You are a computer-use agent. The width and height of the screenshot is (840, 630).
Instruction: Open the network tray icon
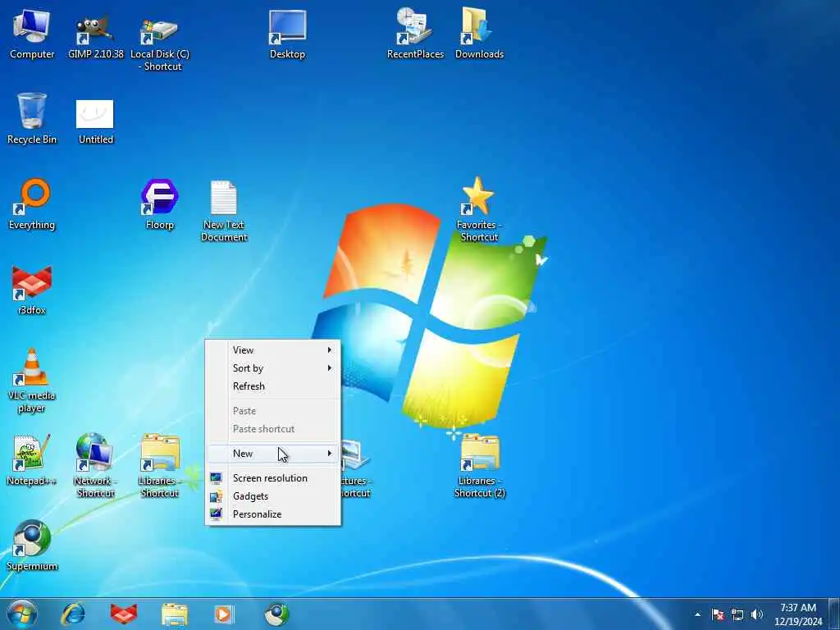click(737, 614)
